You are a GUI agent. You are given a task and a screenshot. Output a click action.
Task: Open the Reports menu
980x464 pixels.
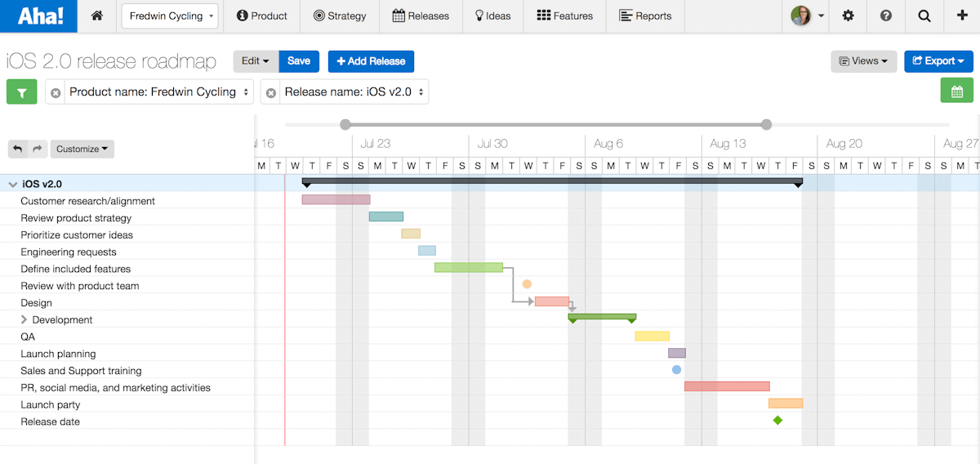[x=645, y=16]
